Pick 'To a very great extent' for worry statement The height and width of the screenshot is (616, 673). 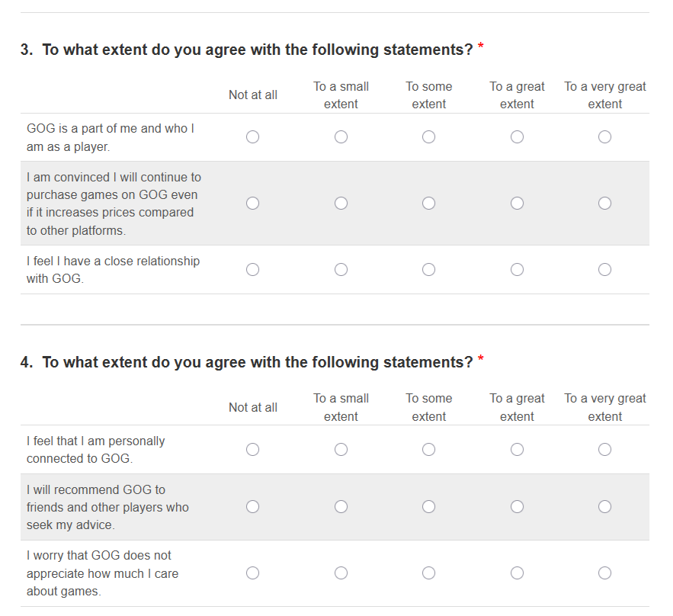click(x=604, y=573)
